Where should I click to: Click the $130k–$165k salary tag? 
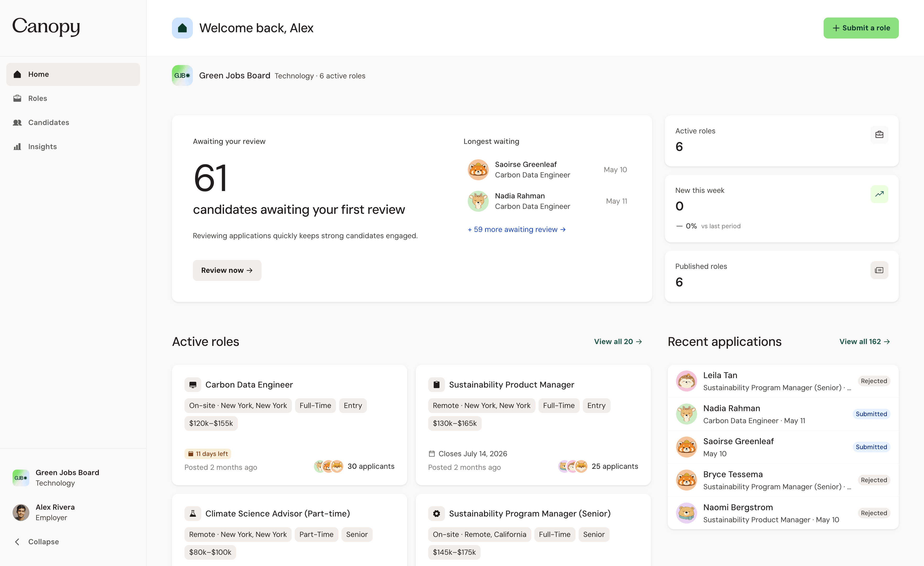click(x=455, y=423)
